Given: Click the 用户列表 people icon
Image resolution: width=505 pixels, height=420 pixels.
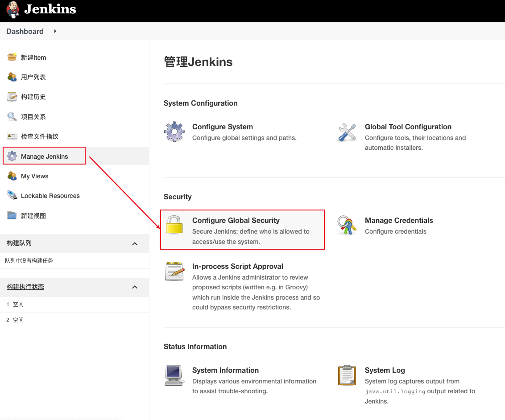Looking at the screenshot, I should coord(12,77).
